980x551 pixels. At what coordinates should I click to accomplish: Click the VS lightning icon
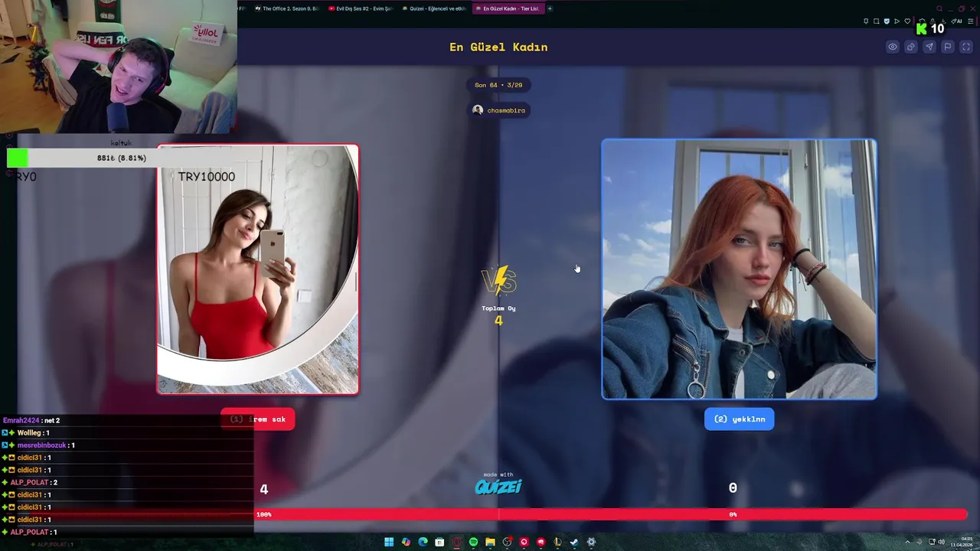click(499, 281)
